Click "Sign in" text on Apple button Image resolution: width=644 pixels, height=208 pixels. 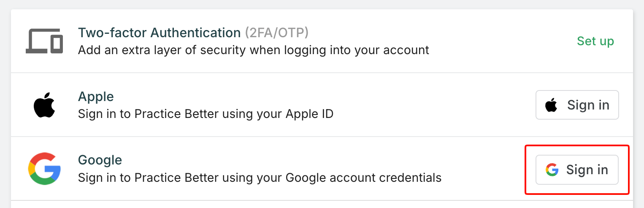click(x=588, y=105)
